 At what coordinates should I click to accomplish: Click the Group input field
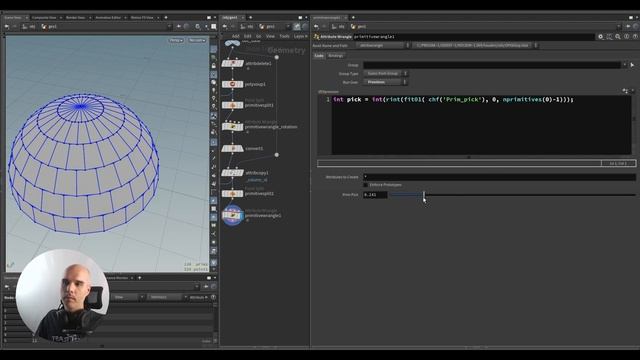click(x=492, y=65)
